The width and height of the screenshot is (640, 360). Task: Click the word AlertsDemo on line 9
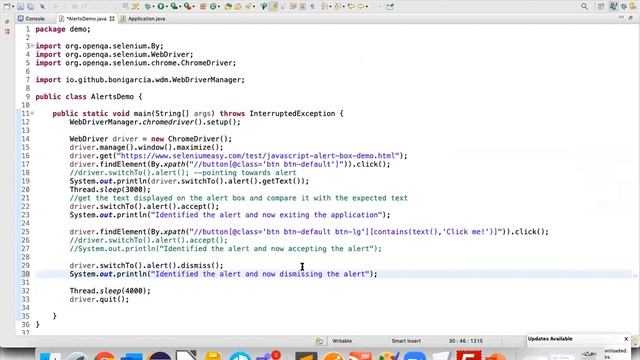[112, 97]
